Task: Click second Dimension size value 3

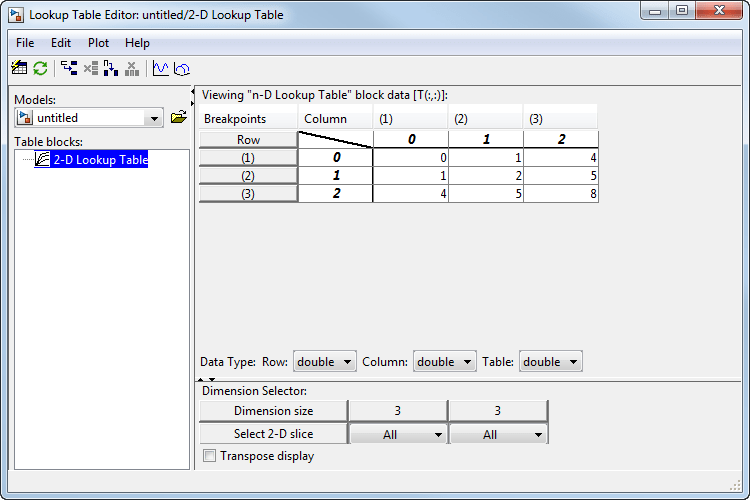Action: pyautogui.click(x=497, y=411)
